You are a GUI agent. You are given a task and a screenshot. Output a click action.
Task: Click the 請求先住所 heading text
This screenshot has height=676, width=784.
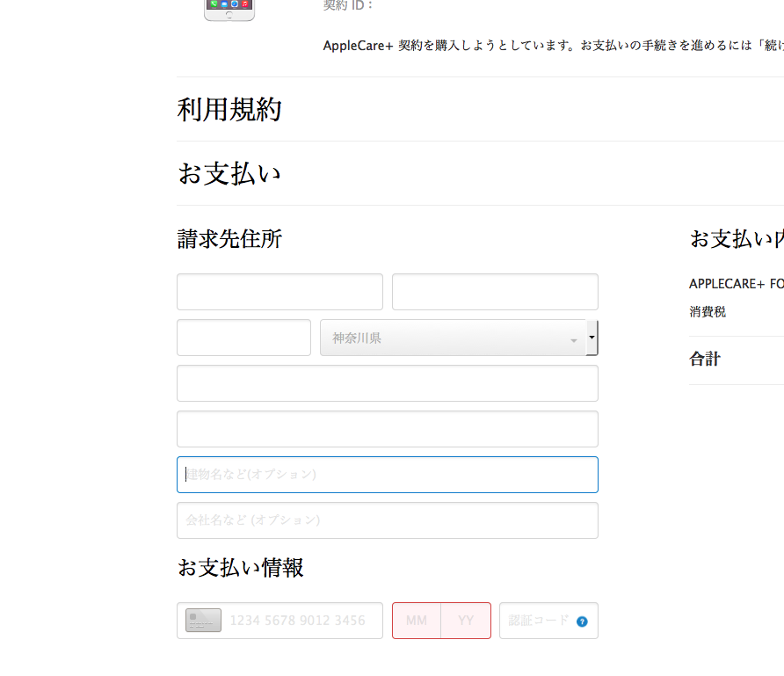tap(229, 239)
